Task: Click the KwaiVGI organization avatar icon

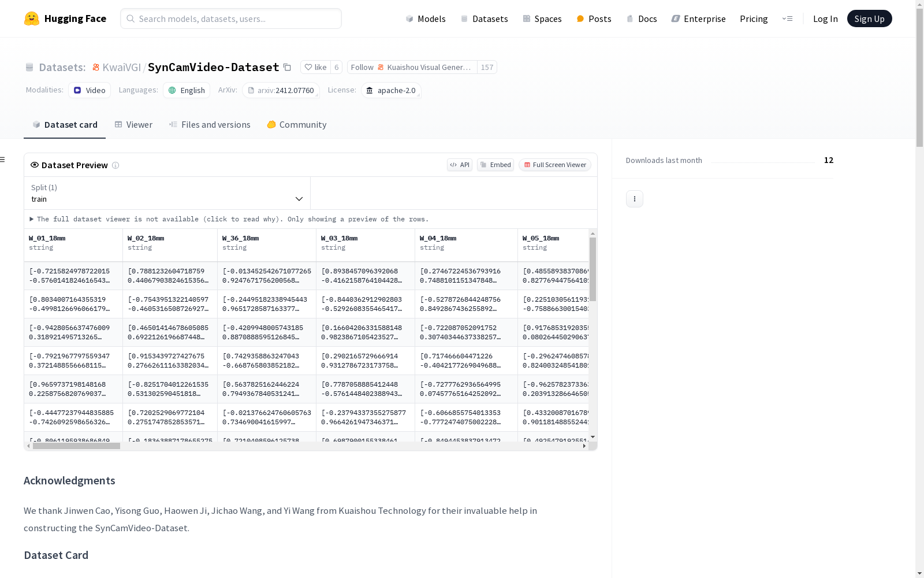Action: pyautogui.click(x=96, y=67)
